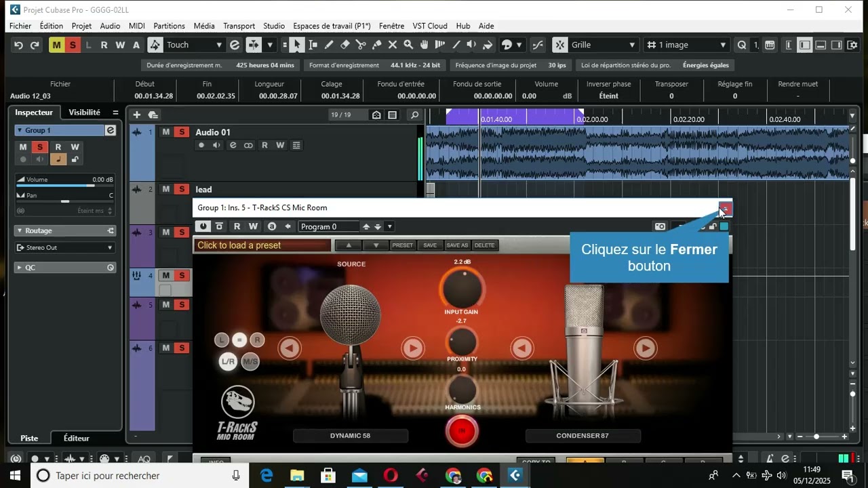Undo last action with the undo arrow
This screenshot has height=488, width=868.
(x=18, y=45)
